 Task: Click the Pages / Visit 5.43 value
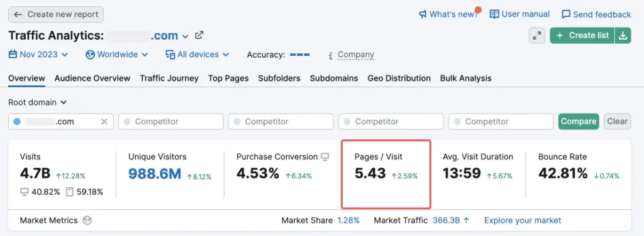pyautogui.click(x=370, y=174)
